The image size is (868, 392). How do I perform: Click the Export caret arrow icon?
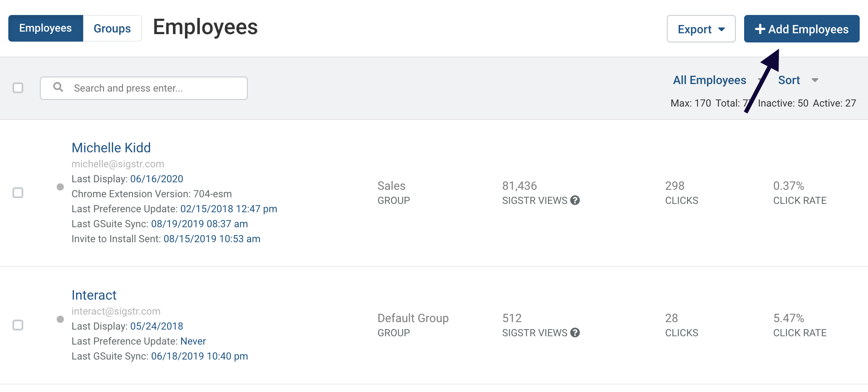722,30
